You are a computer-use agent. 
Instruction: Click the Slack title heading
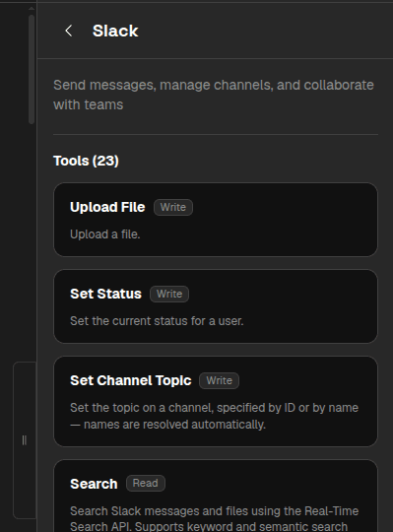(x=115, y=31)
